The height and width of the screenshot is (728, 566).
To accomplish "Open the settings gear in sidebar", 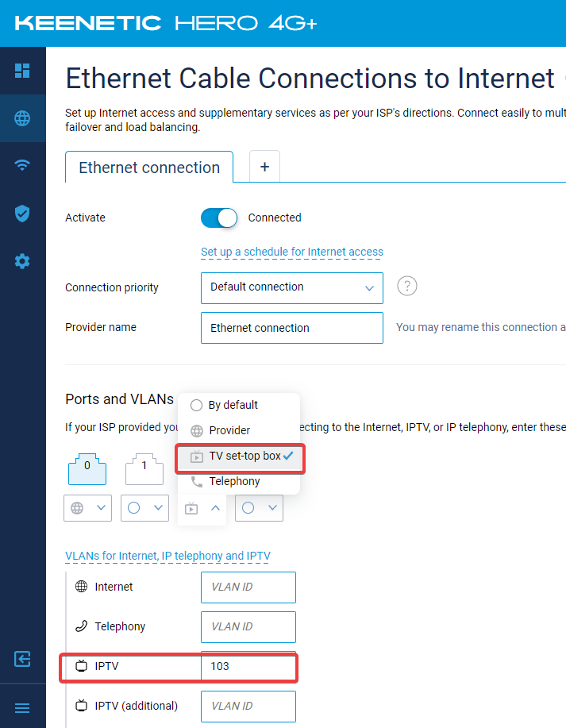I will 22,261.
